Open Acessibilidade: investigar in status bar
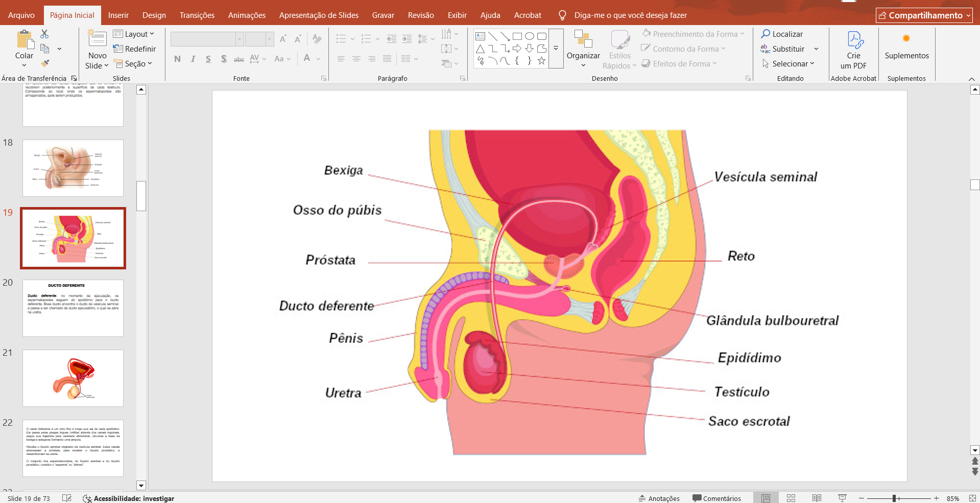This screenshot has height=503, width=980. (129, 498)
